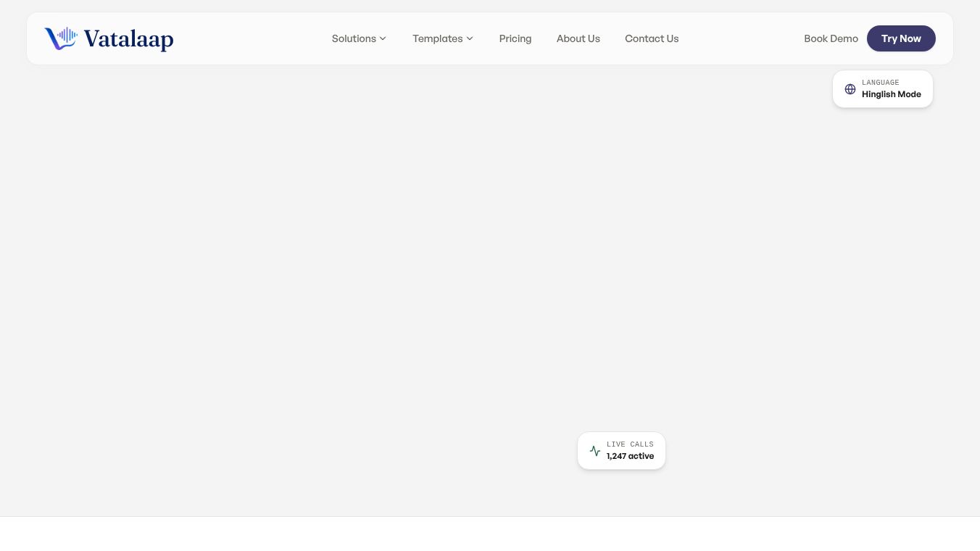The height and width of the screenshot is (551, 980).
Task: Click the LIVE CALLS caption text
Action: (630, 444)
